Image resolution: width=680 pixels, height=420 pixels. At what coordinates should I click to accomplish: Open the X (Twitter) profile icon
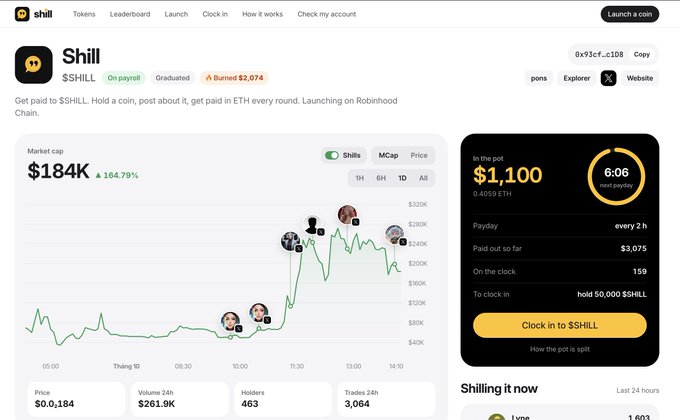click(608, 78)
